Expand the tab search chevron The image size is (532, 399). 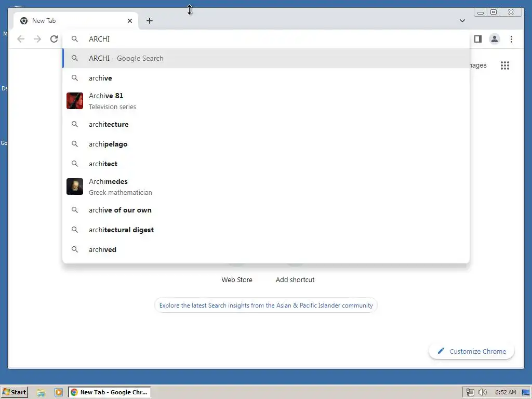point(462,21)
